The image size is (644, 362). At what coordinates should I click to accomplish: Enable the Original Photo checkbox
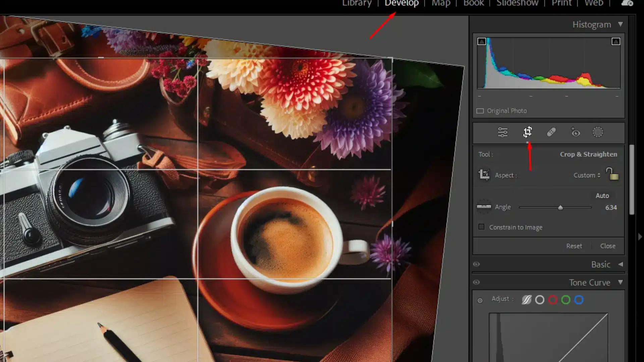[480, 111]
